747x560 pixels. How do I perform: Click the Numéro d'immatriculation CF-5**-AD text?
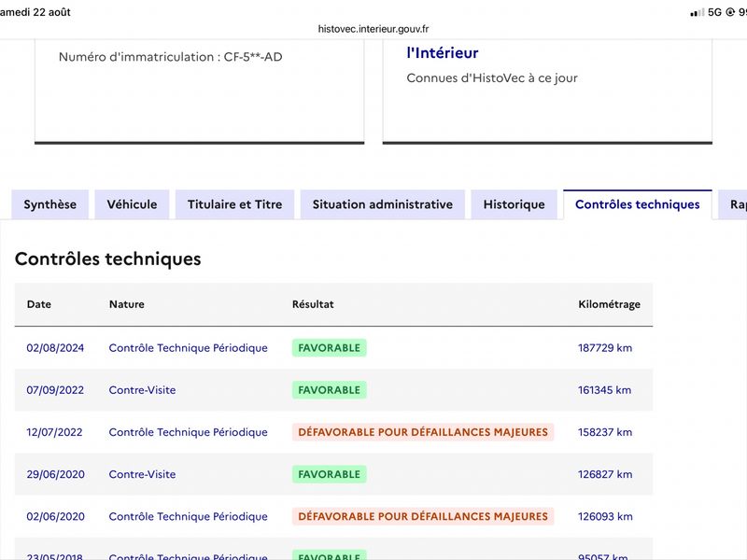(171, 57)
